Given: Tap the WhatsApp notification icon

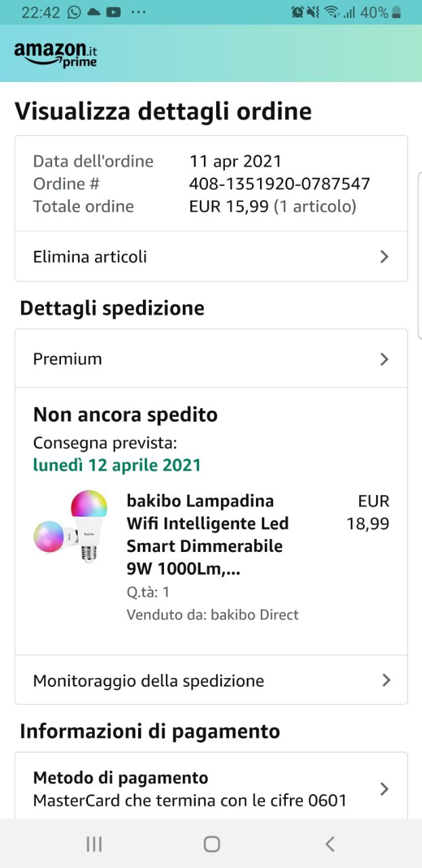Looking at the screenshot, I should 75,12.
